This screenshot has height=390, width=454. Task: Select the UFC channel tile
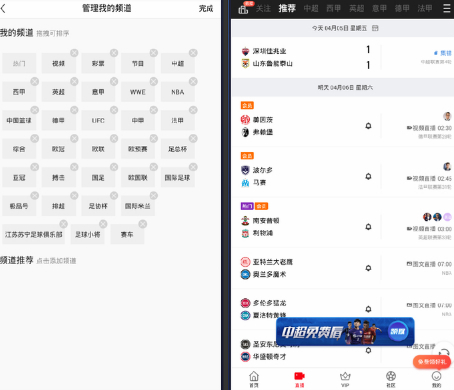click(x=98, y=120)
